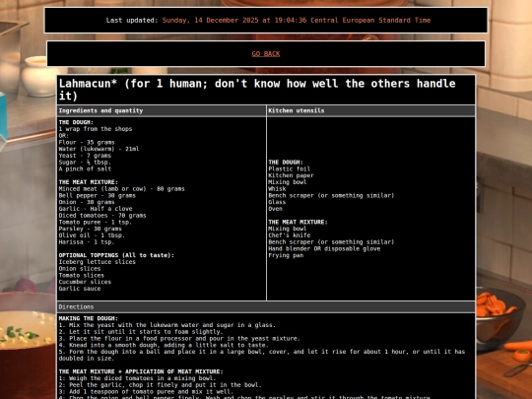Click the GO BACK link

point(266,53)
